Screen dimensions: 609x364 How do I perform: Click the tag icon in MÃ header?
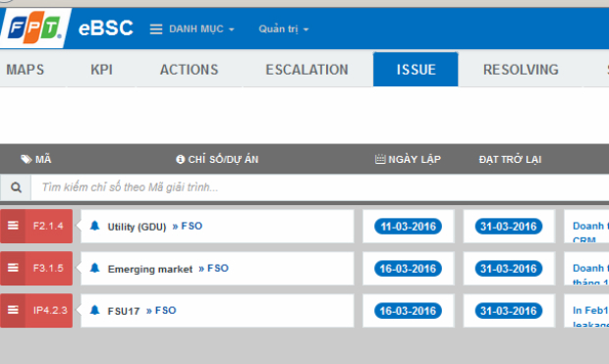[26, 160]
